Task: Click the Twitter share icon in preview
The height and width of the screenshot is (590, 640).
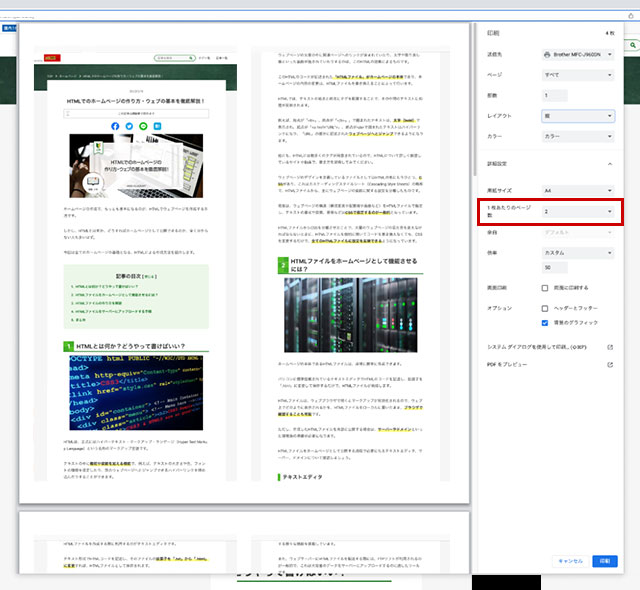Action: pos(129,126)
